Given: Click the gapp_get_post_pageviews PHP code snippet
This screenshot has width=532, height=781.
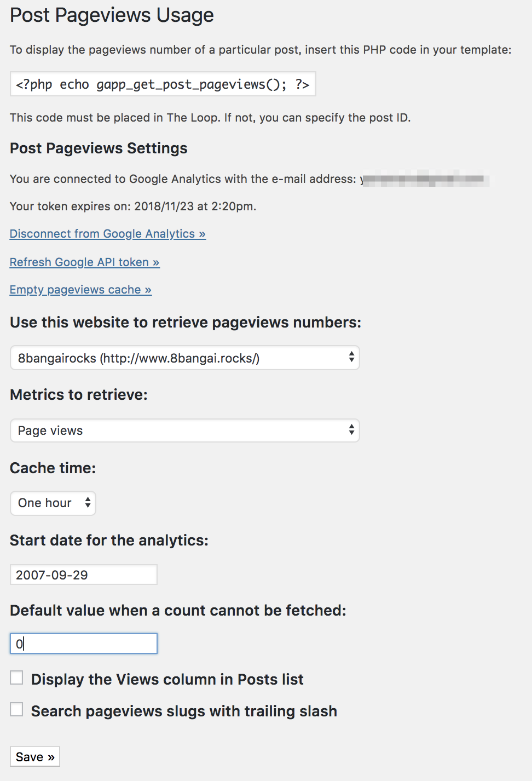Looking at the screenshot, I should [163, 84].
